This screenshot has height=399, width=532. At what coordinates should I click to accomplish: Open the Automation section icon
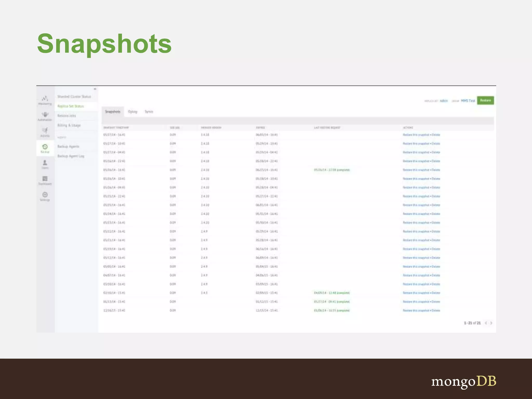(x=45, y=114)
